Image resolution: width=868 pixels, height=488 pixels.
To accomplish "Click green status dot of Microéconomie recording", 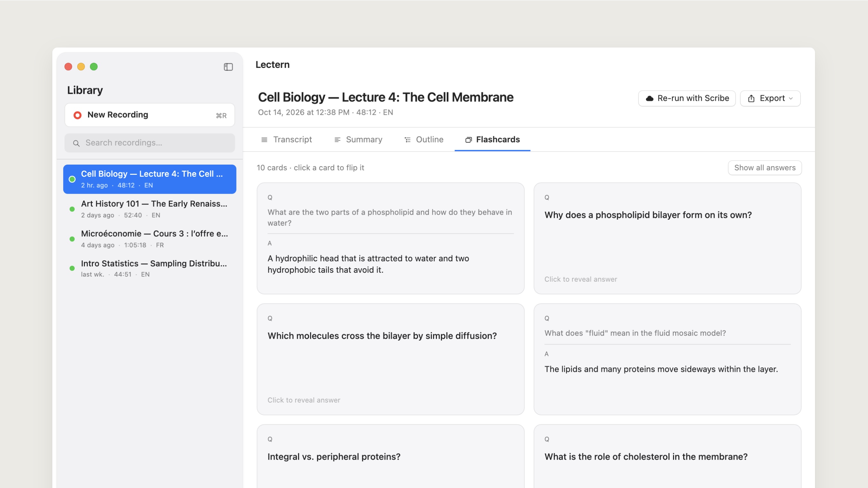I will point(72,239).
